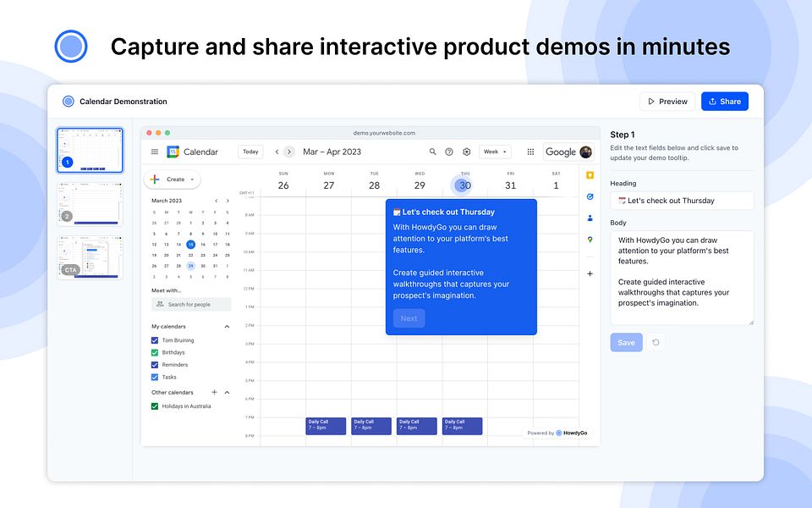This screenshot has height=508, width=812.
Task: Open the Create button dropdown arrow
Action: pos(192,179)
